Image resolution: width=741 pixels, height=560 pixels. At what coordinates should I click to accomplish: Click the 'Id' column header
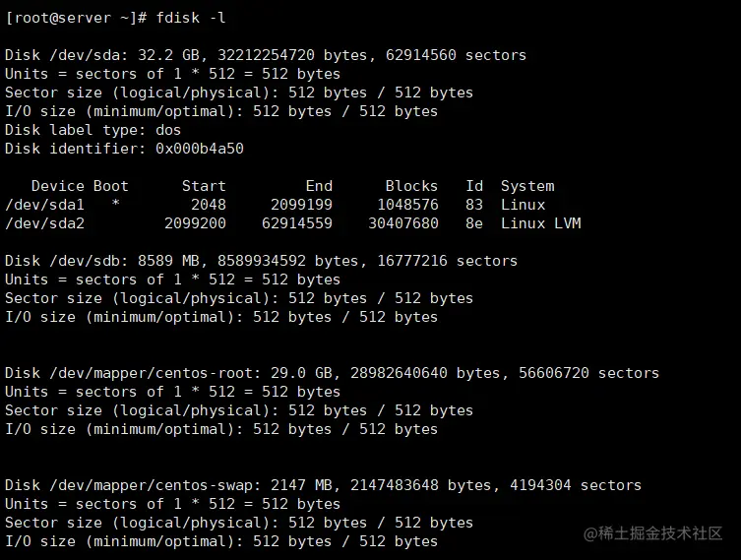[474, 186]
